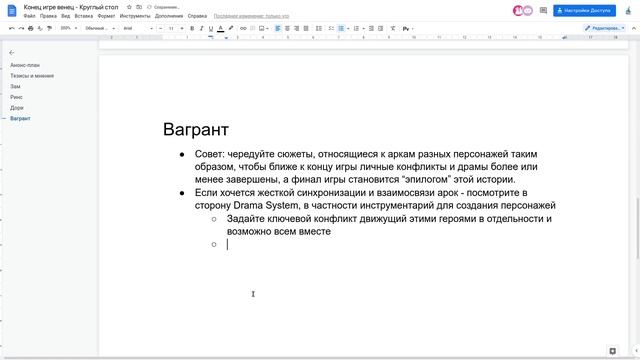640x360 pixels.
Task: Open the highlight color marker
Action: pos(231,28)
